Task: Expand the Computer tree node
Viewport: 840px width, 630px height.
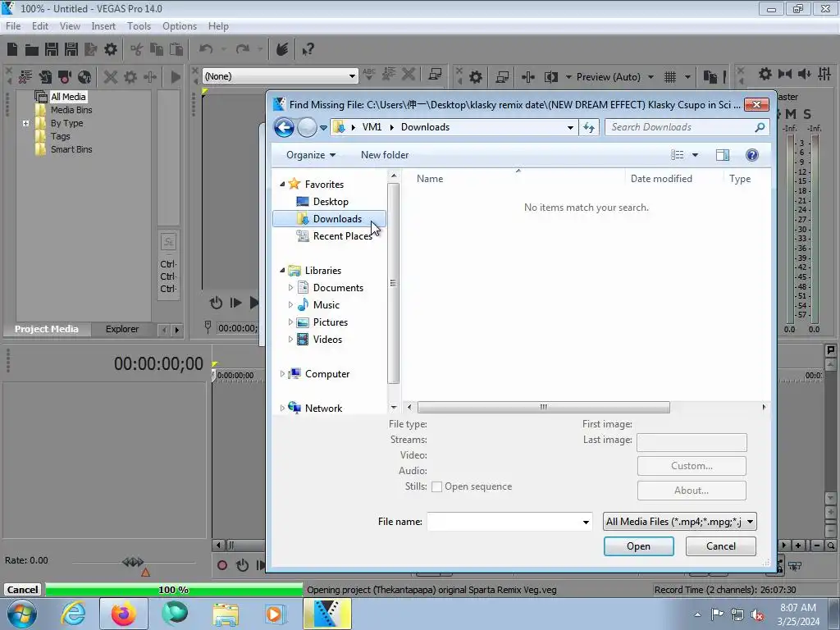Action: pyautogui.click(x=282, y=374)
